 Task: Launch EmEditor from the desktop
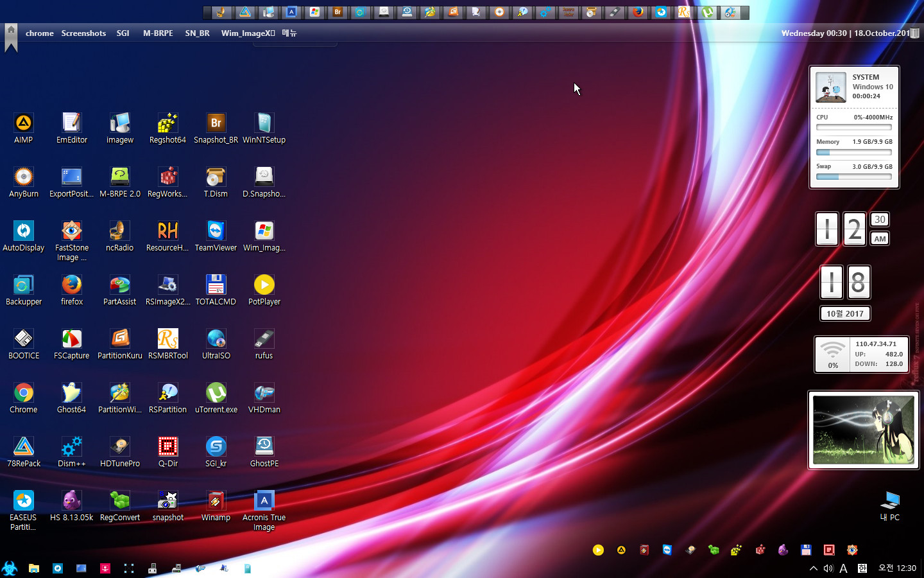[72, 128]
